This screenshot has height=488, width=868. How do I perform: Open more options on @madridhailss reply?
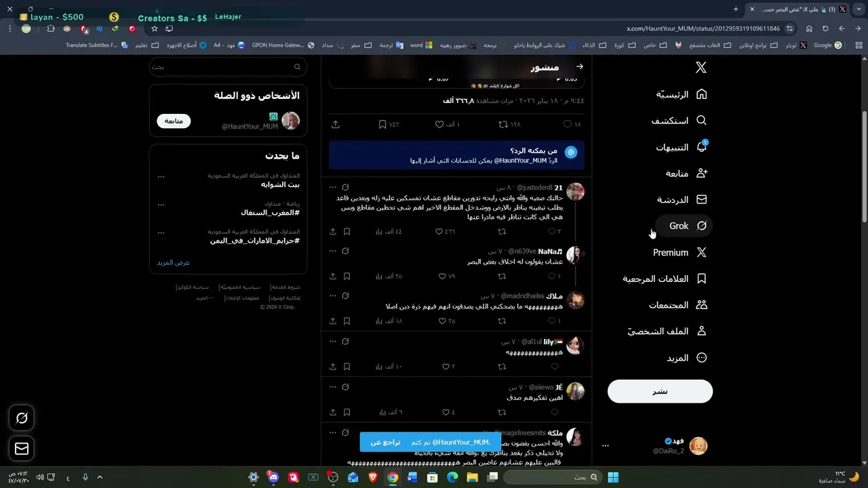click(332, 296)
